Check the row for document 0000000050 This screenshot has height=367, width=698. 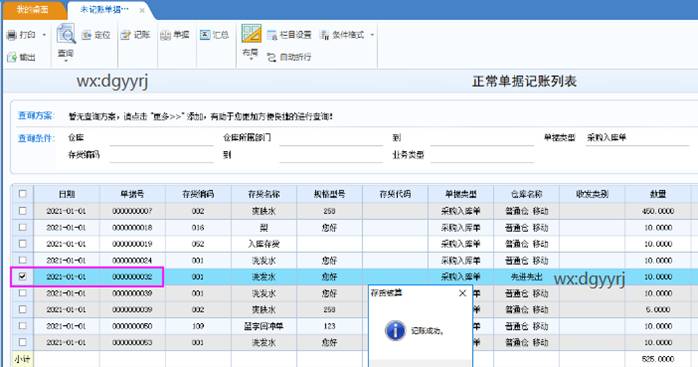[x=23, y=326]
